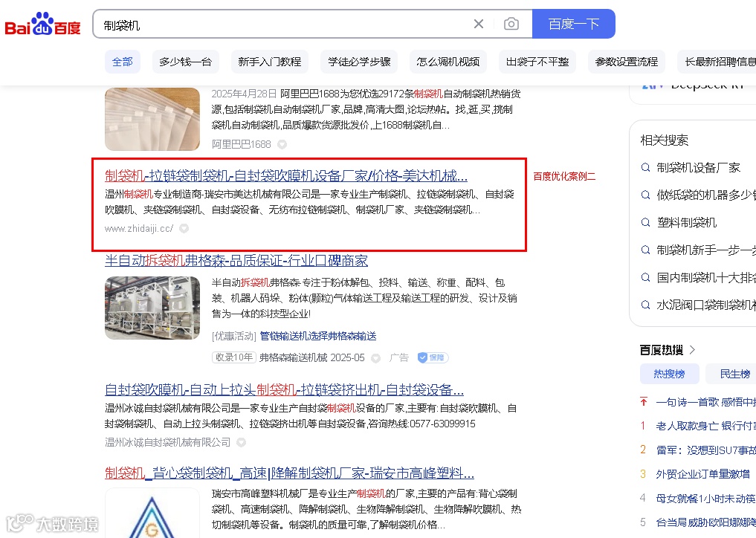
Task: Open camera image search icon
Action: [x=511, y=24]
